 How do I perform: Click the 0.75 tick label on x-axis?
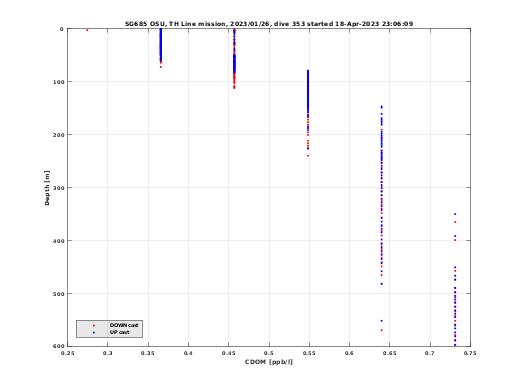click(x=470, y=353)
